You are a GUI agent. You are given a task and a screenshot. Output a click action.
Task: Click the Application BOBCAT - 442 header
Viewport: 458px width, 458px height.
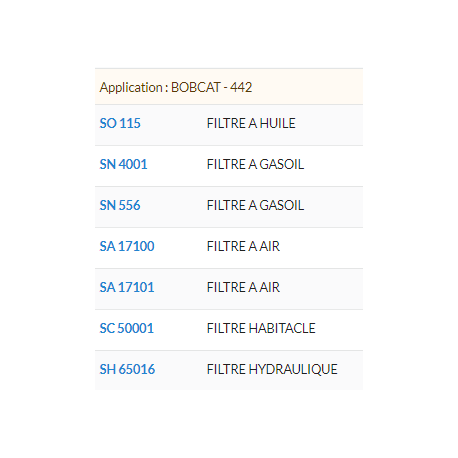(229, 87)
